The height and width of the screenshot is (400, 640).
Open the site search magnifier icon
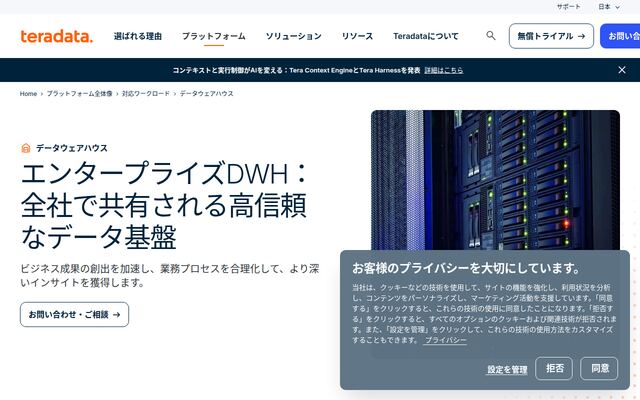click(x=491, y=36)
